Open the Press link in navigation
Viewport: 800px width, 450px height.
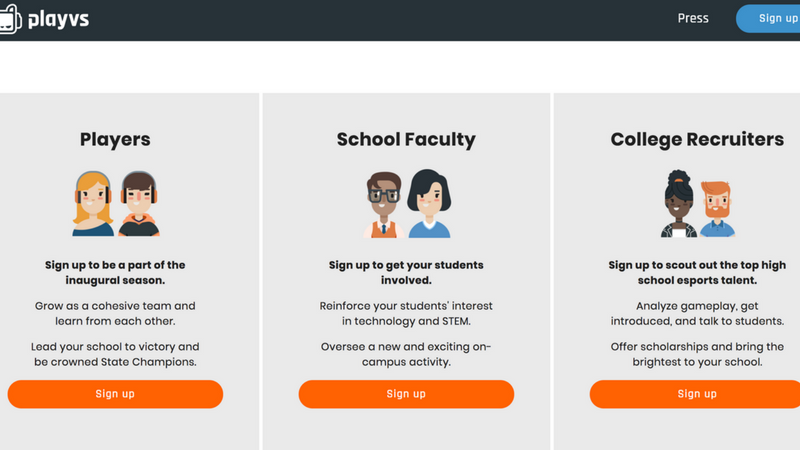click(693, 18)
